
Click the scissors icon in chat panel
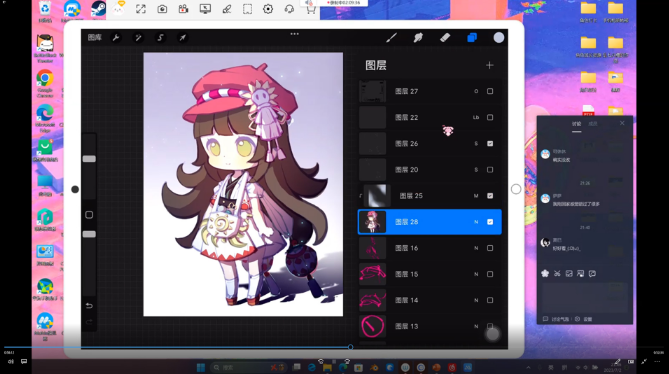click(557, 274)
